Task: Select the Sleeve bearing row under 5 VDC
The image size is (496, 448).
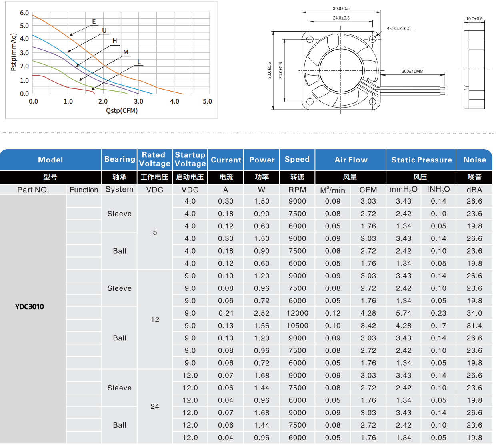Action: [x=119, y=214]
